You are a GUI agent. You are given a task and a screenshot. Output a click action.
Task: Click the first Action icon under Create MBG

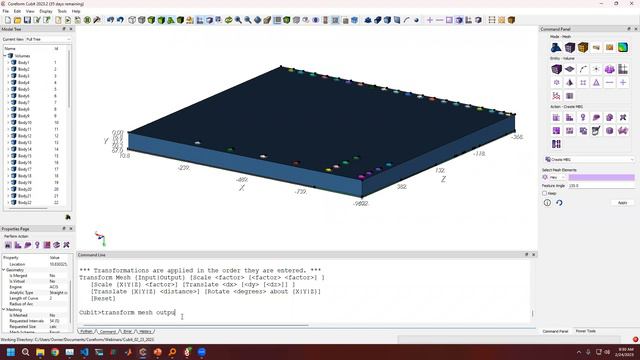(x=556, y=118)
